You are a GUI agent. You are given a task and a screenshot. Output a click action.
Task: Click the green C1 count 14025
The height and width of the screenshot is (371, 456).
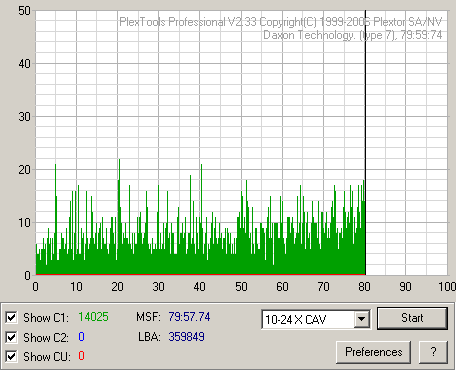(93, 317)
